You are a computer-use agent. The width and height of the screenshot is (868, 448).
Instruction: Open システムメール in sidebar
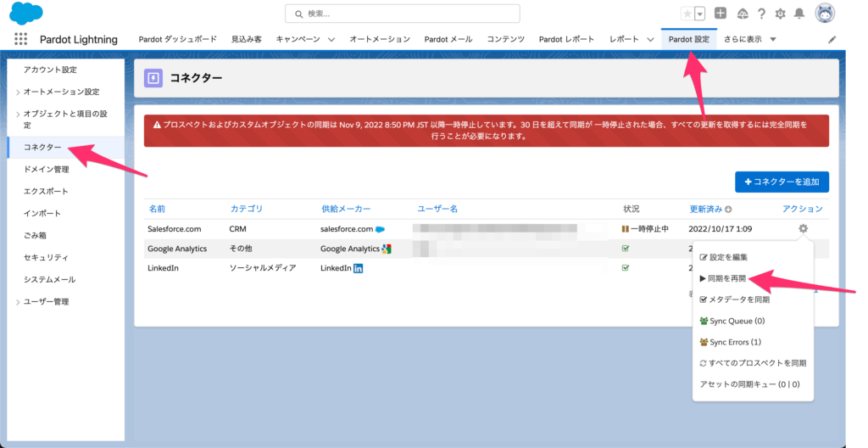point(50,279)
